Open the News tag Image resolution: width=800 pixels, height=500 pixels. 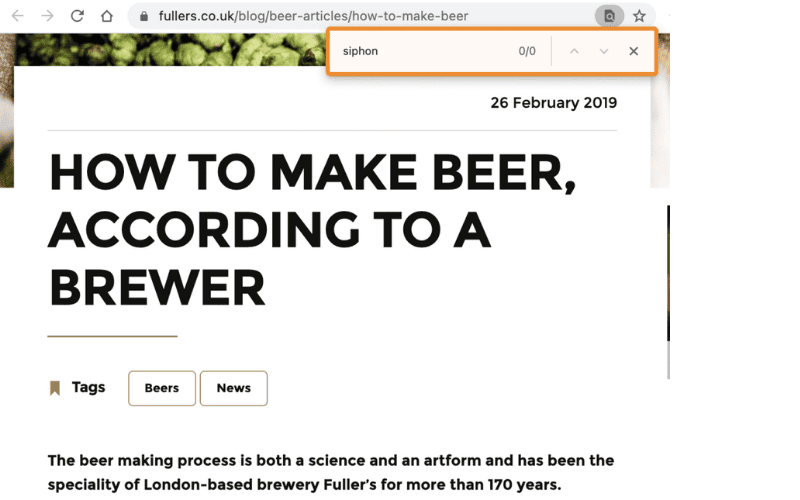[x=234, y=388]
